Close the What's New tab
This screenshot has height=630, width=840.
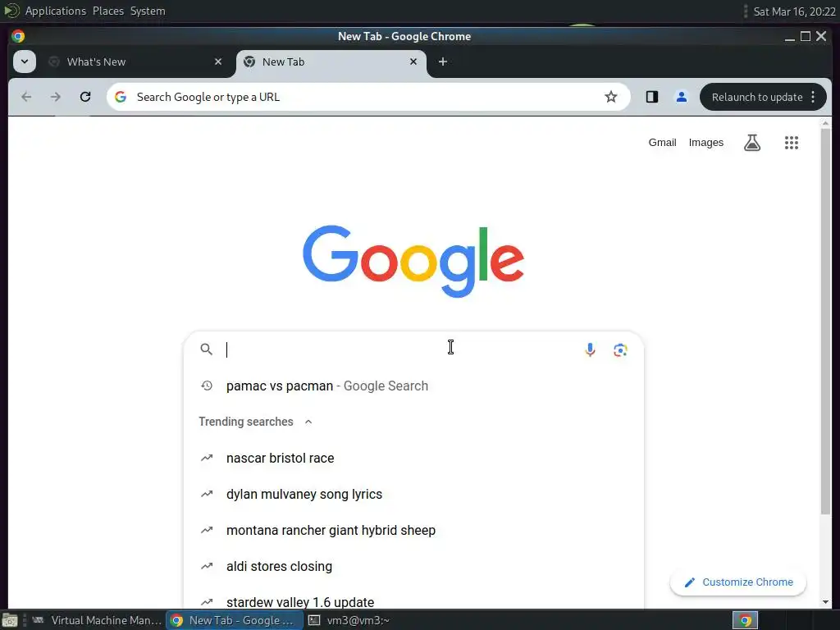[218, 62]
